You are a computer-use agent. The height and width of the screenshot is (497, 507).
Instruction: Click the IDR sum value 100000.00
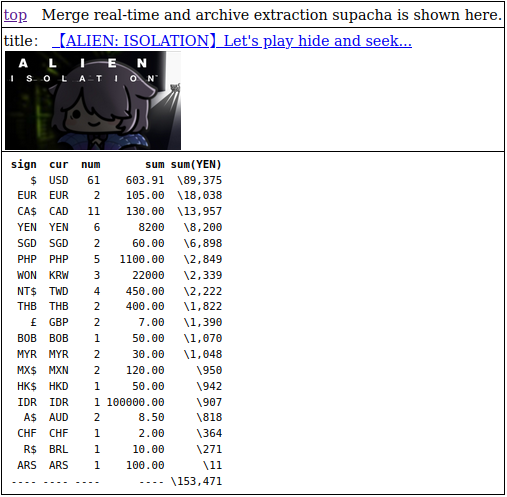(135, 402)
